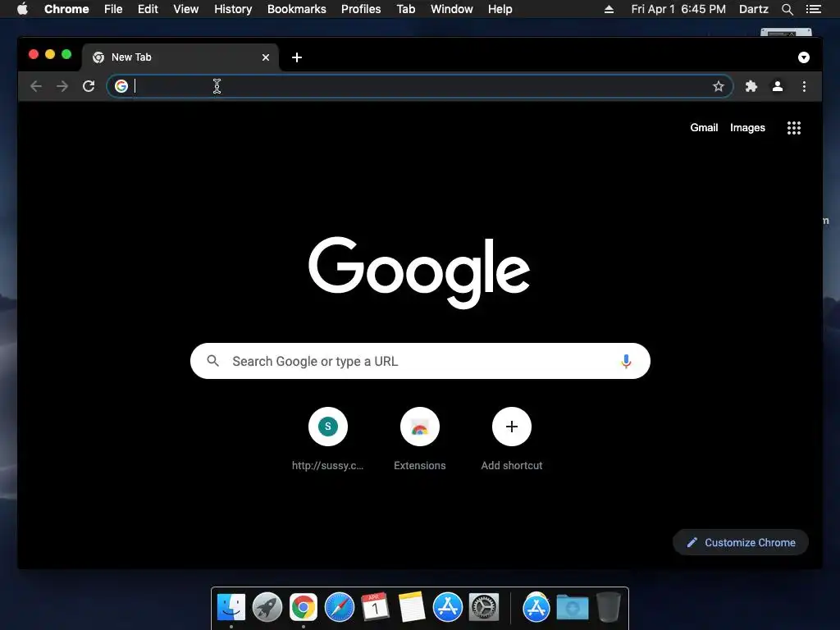Start voice search with the microphone
Image resolution: width=840 pixels, height=630 pixels.
point(626,361)
